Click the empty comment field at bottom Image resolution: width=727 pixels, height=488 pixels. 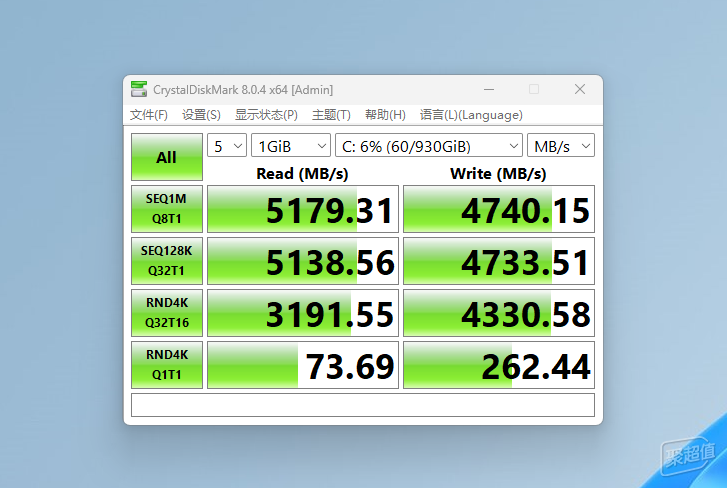[x=363, y=405]
